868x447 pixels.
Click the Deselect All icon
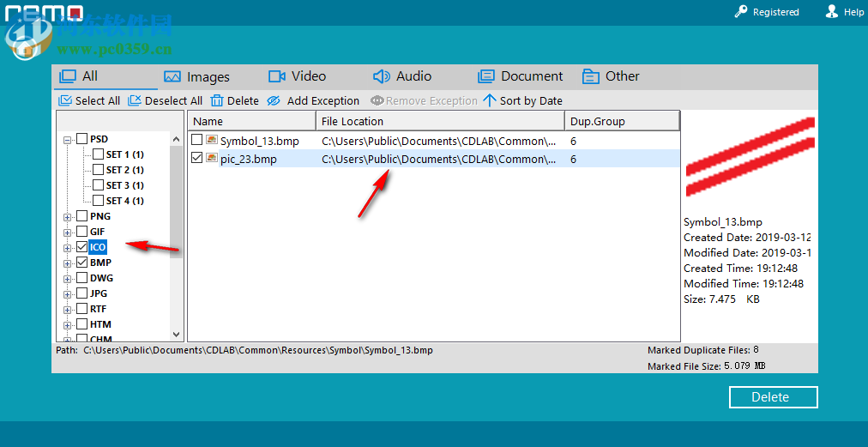pos(135,100)
